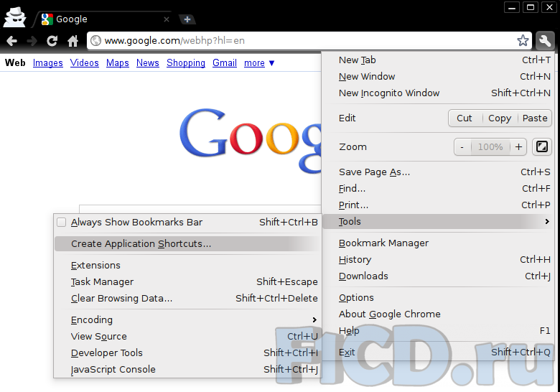Select Save Page As...
Screen dimensions: 560x392
click(x=439, y=172)
